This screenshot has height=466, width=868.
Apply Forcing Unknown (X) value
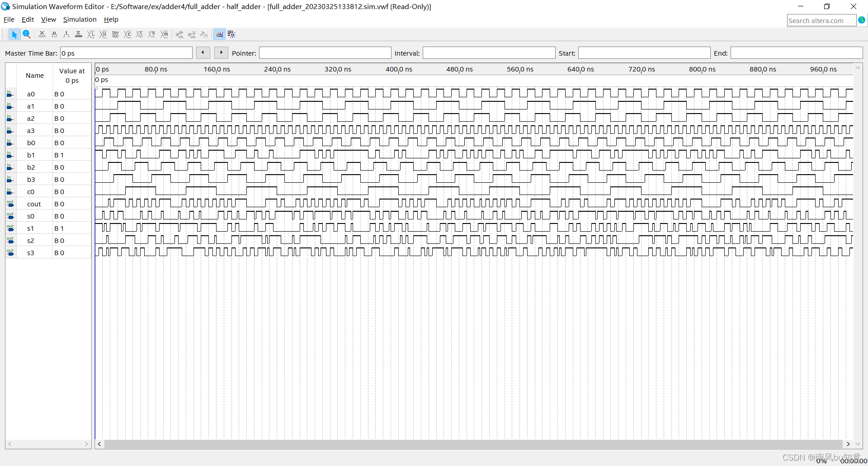[x=42, y=34]
